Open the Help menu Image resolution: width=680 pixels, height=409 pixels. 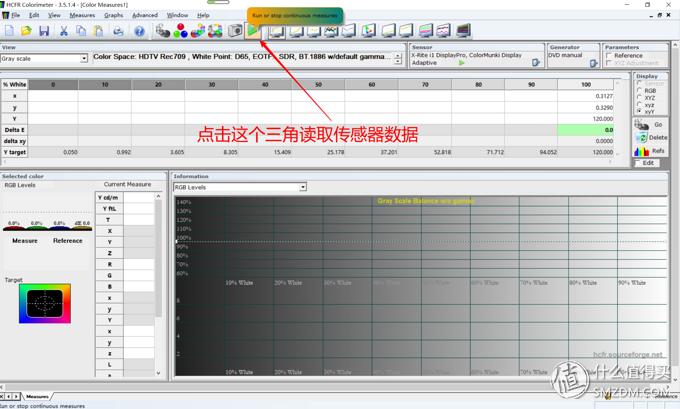203,15
